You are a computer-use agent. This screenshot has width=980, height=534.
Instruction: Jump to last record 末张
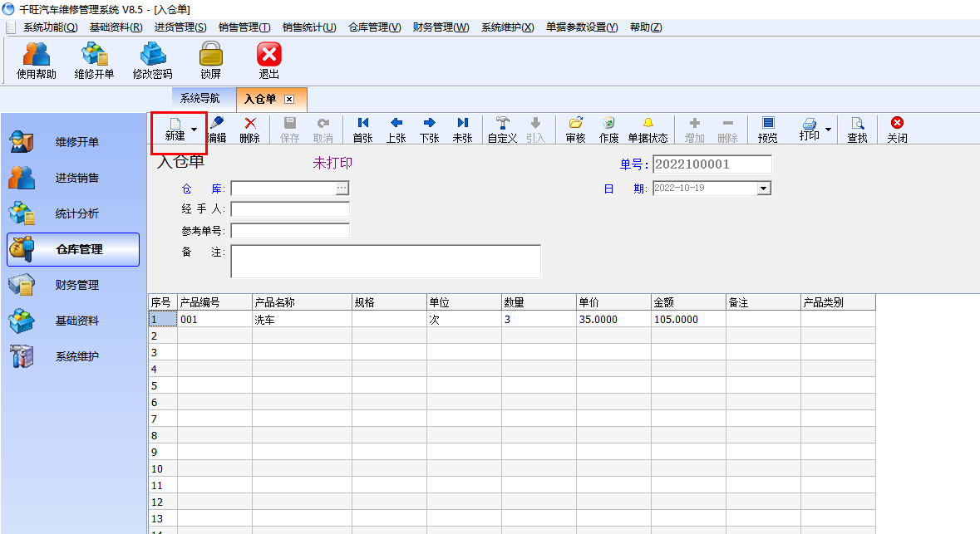coord(462,130)
